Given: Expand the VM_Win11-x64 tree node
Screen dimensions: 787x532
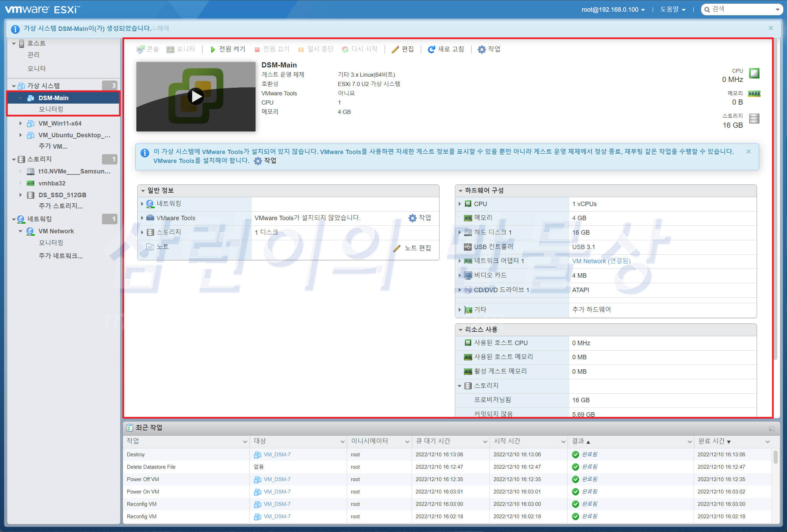Looking at the screenshot, I should pos(20,123).
